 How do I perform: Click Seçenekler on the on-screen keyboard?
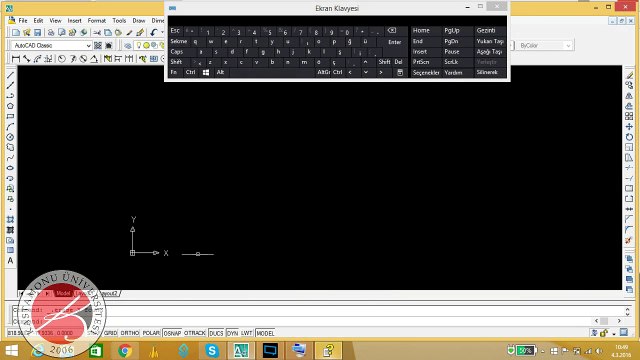[426, 73]
